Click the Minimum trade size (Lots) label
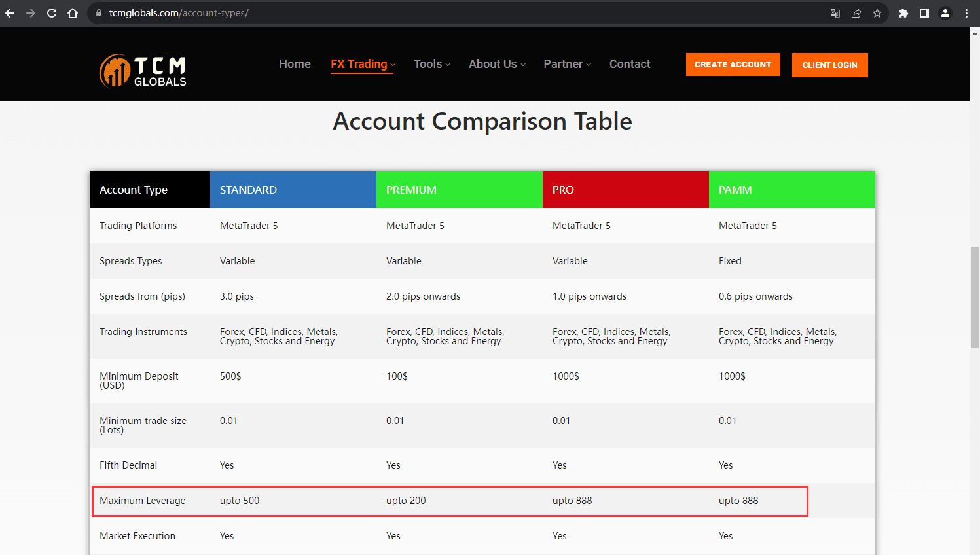This screenshot has height=555, width=980. 143,425
